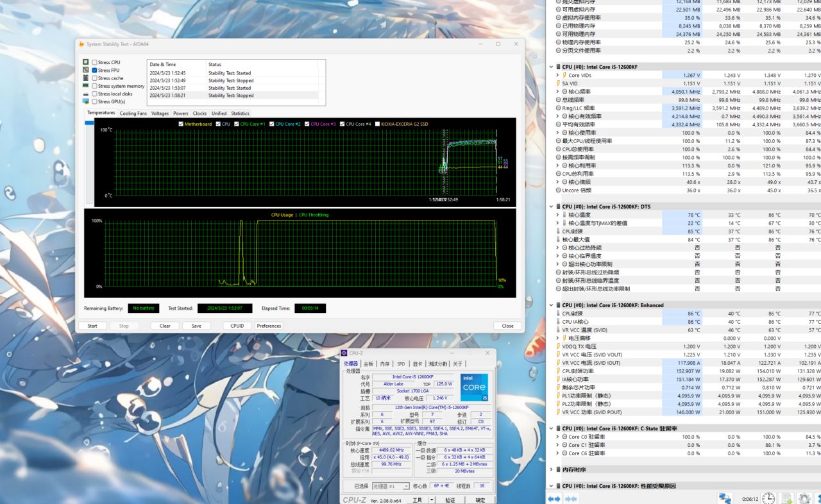Enable the Stress cache checkbox
This screenshot has width=821, height=504.
click(x=94, y=78)
